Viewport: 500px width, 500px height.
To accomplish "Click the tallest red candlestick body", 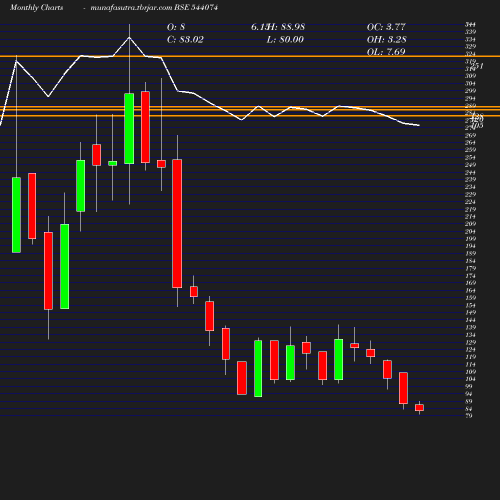I will (177, 224).
